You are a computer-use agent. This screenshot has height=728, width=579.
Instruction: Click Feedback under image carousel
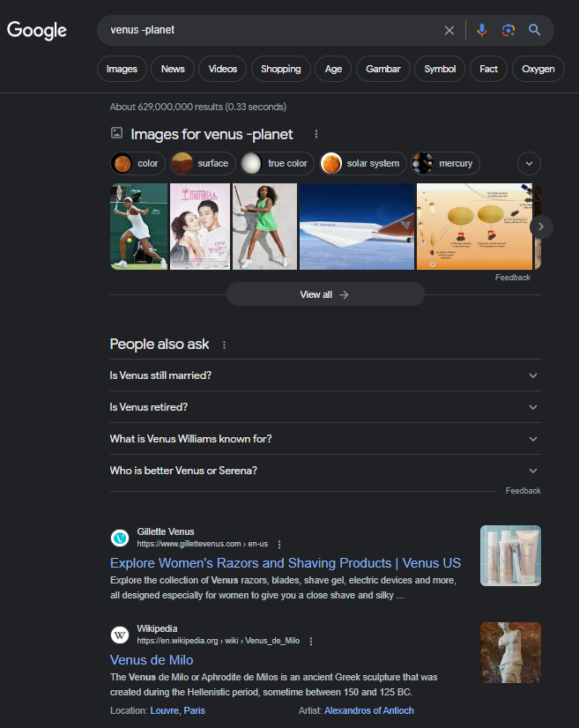(513, 277)
